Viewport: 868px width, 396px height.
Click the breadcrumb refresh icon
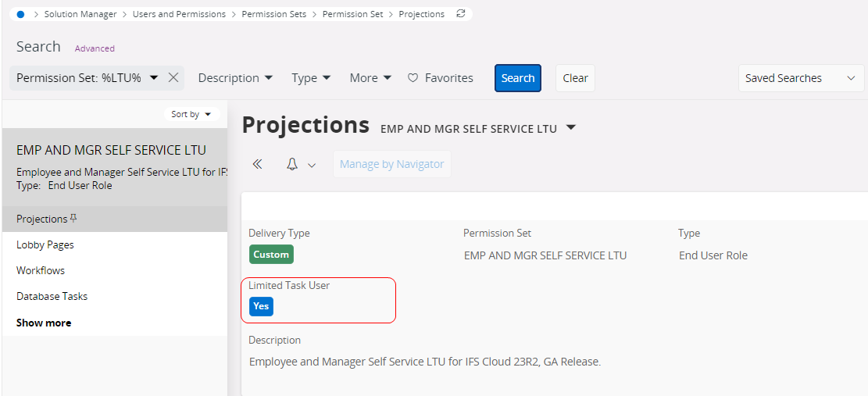pyautogui.click(x=461, y=14)
